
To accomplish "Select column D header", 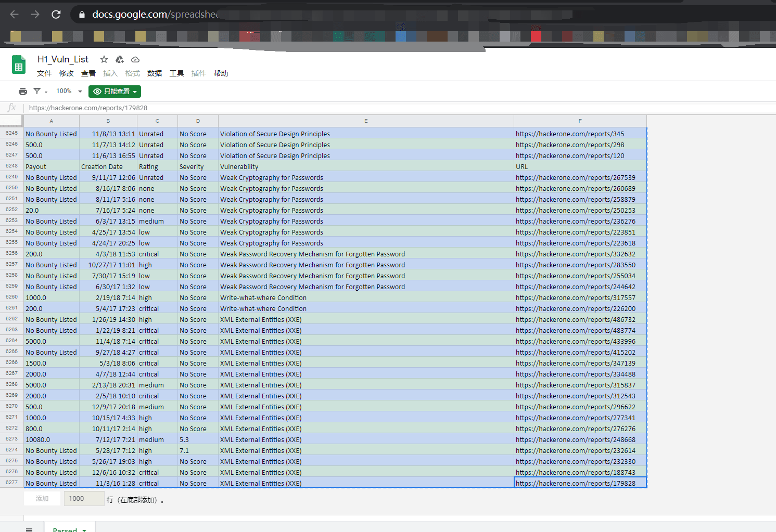I will pyautogui.click(x=198, y=121).
